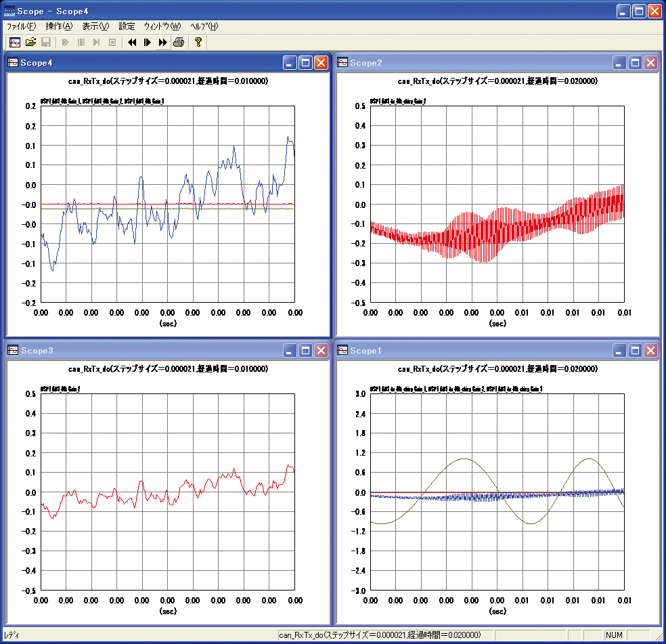Open the ファイル(F) menu

click(21, 26)
